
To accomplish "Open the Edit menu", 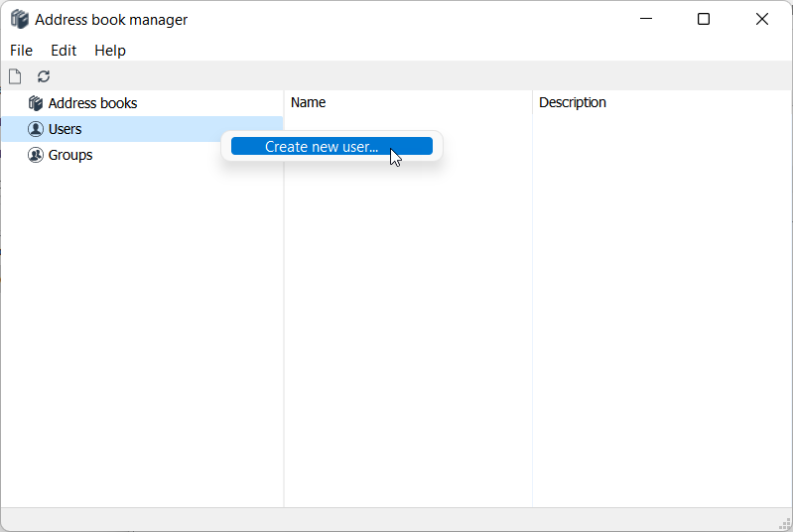I will pos(64,51).
